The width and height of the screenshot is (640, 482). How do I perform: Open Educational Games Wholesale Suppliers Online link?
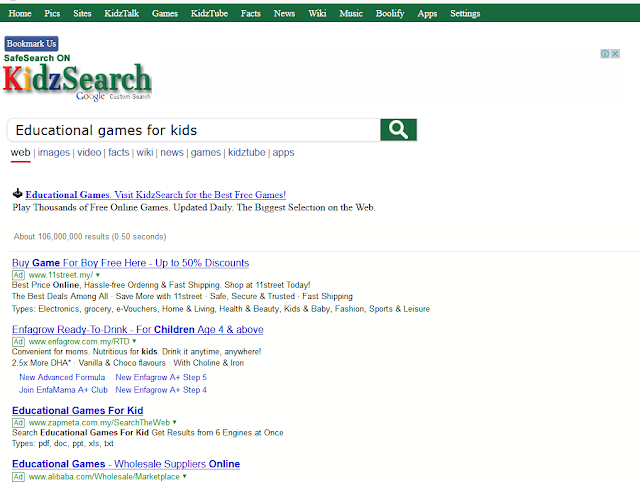click(x=126, y=464)
